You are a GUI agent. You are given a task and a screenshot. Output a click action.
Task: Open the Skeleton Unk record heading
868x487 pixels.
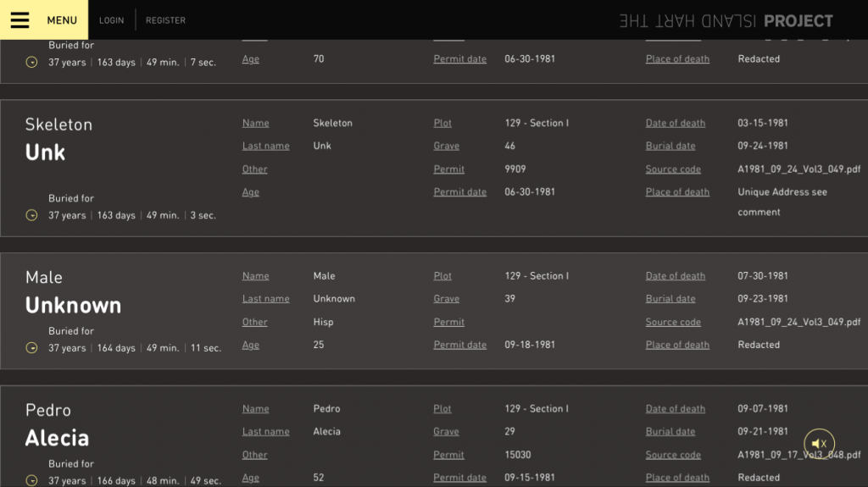pyautogui.click(x=58, y=140)
